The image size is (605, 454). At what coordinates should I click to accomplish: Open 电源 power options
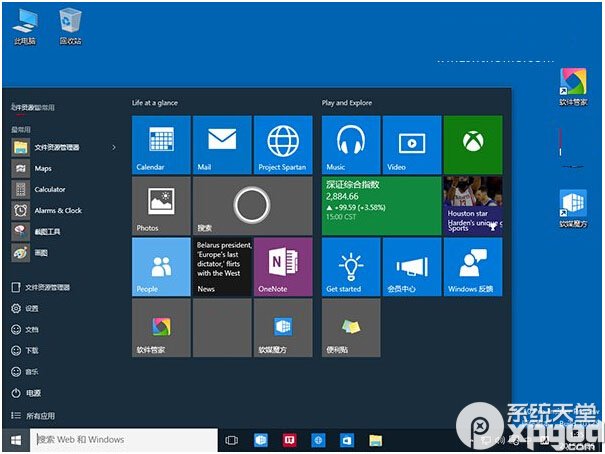pos(33,393)
